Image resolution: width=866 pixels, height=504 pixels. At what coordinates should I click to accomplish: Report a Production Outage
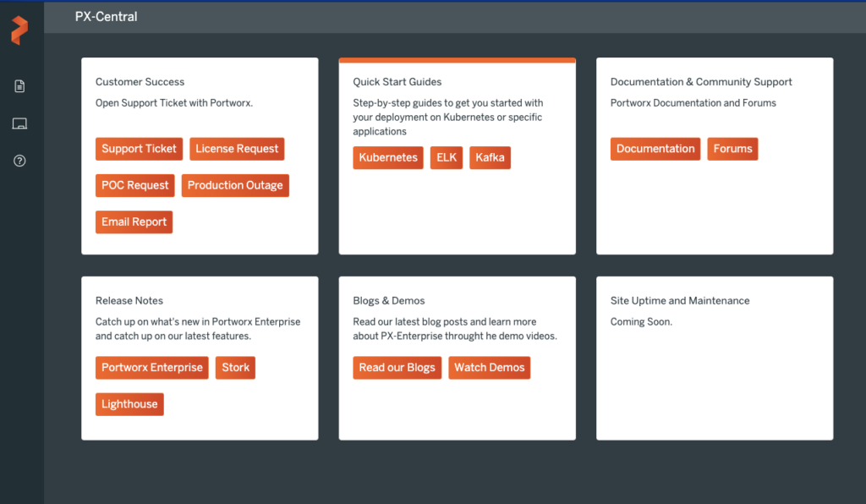click(235, 185)
